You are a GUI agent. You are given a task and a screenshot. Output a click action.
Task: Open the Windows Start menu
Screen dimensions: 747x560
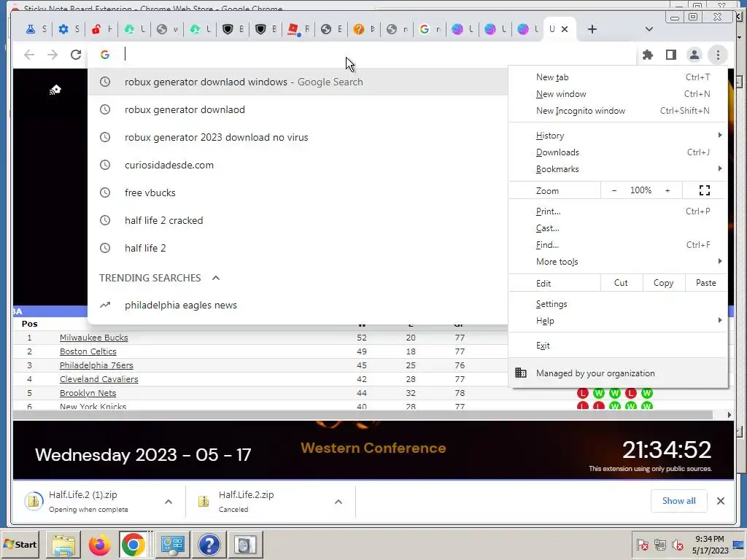click(20, 544)
